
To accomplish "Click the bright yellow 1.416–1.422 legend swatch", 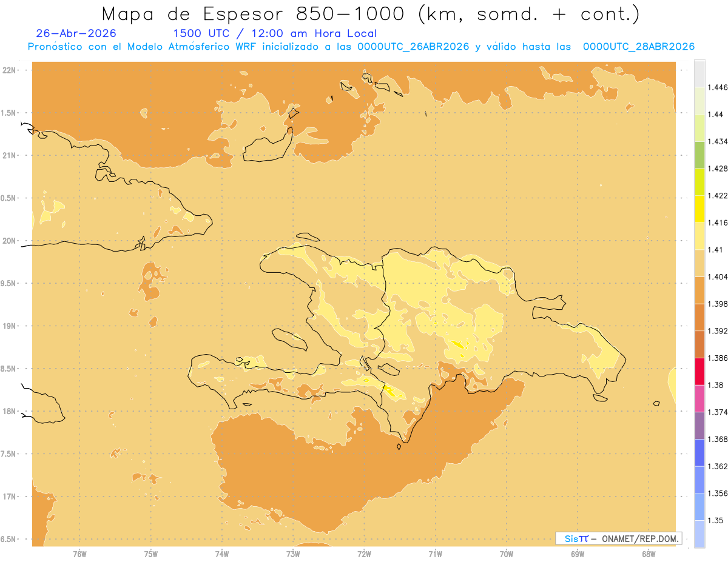I will [x=699, y=209].
